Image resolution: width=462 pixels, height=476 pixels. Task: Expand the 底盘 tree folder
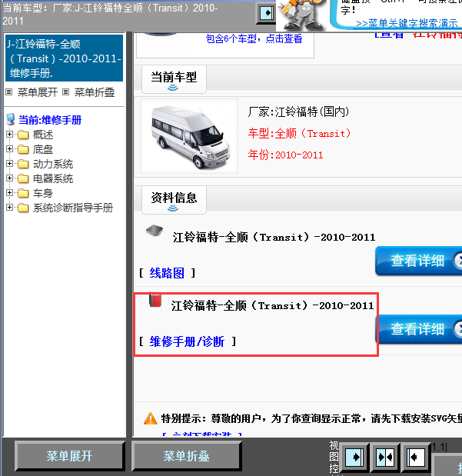9,148
